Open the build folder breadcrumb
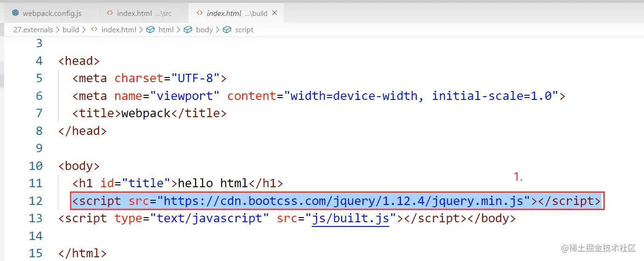 (70, 29)
